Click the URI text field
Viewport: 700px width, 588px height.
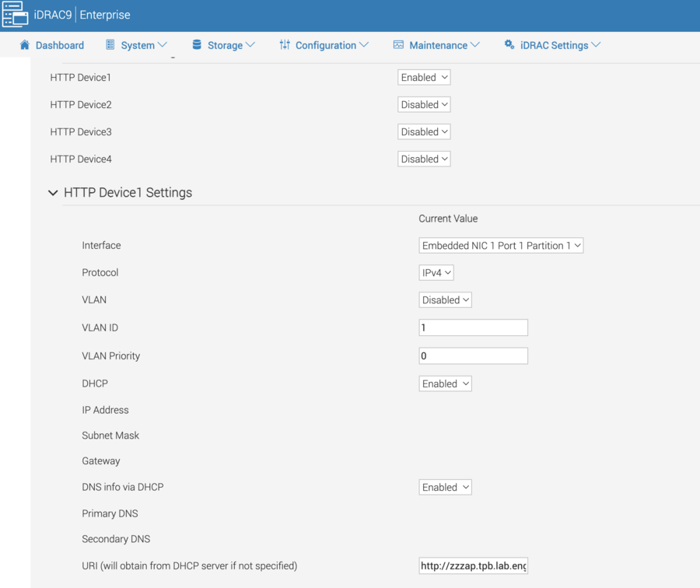[x=473, y=566]
